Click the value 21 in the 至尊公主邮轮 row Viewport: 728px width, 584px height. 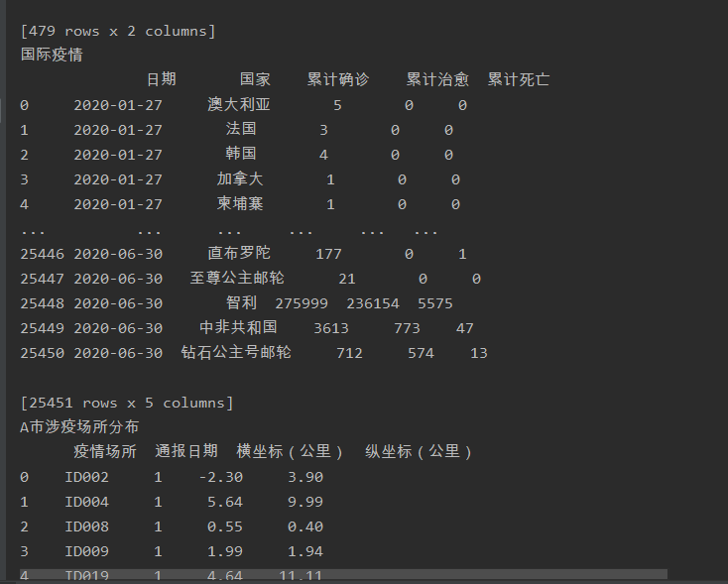coord(347,279)
